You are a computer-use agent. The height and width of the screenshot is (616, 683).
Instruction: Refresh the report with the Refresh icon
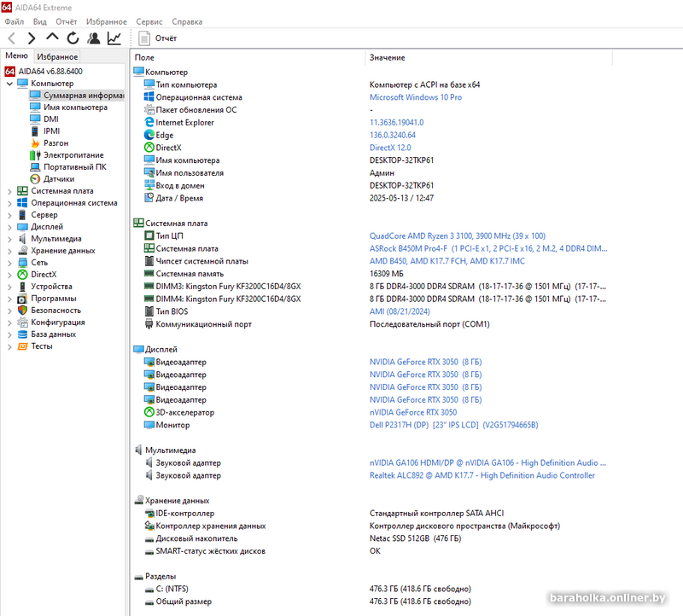coord(73,38)
